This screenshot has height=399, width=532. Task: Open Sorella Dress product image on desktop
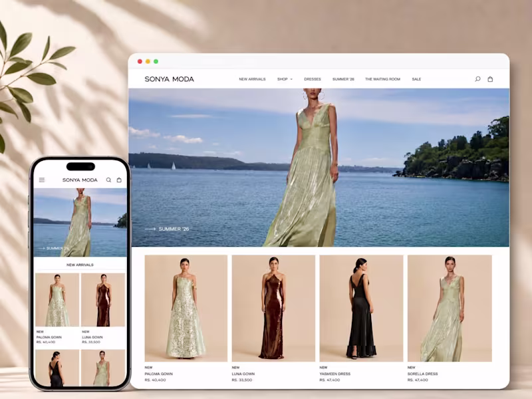pos(450,308)
